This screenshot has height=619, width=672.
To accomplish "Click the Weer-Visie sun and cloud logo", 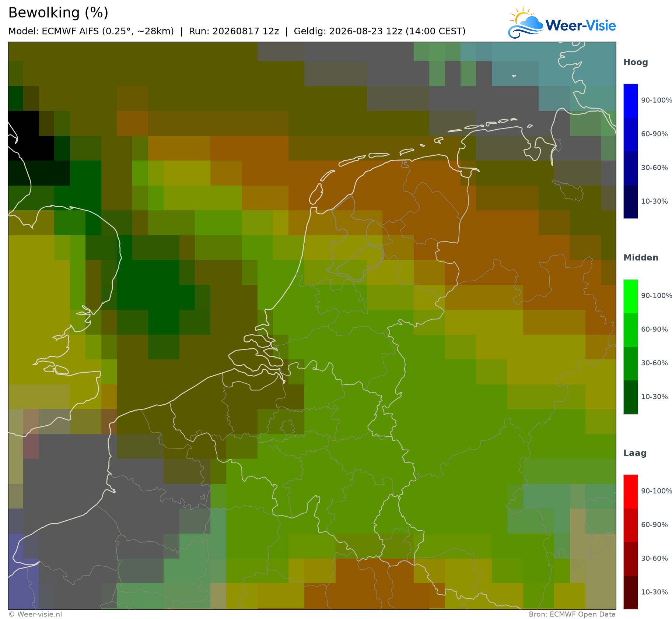I will (x=525, y=22).
